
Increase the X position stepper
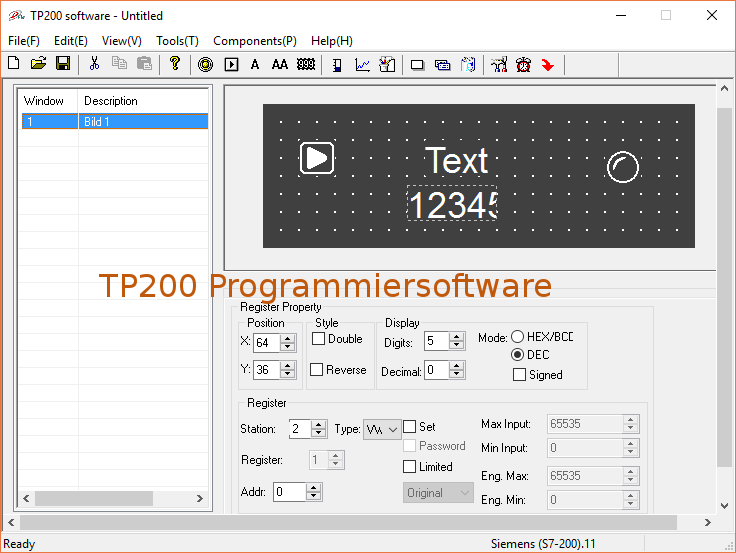[x=288, y=338]
